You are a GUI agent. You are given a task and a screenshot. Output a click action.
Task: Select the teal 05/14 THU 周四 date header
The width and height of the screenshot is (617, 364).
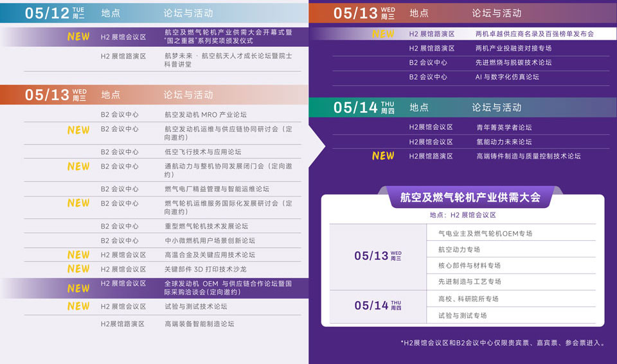pos(364,108)
